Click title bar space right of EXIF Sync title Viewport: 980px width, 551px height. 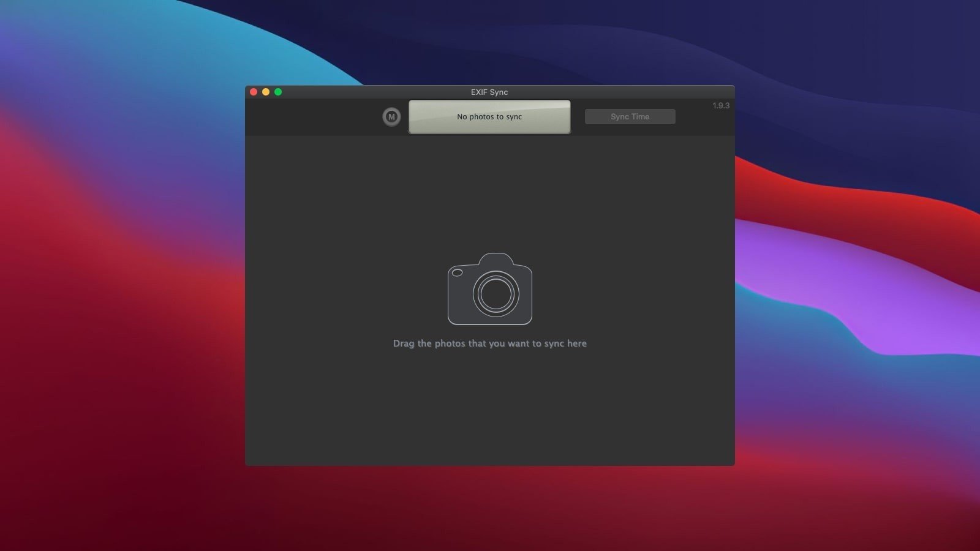tap(612, 92)
